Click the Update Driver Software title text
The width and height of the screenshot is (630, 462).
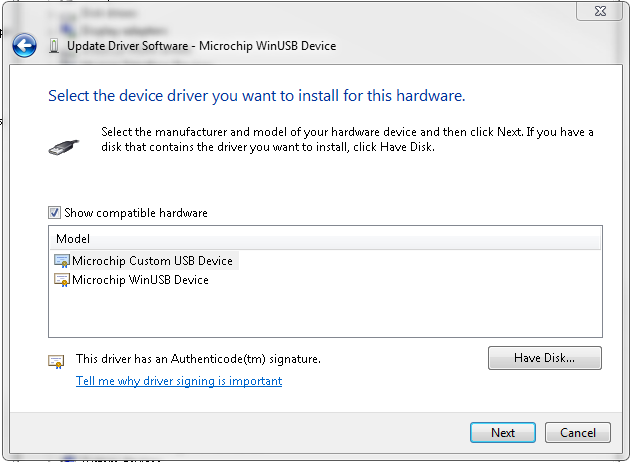pyautogui.click(x=201, y=46)
